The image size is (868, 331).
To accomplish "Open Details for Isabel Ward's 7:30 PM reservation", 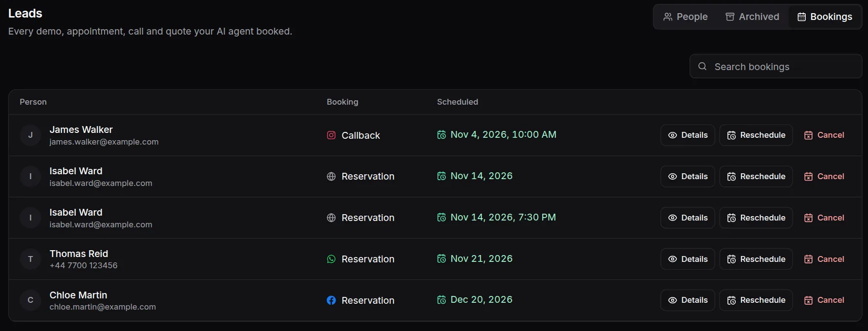I will pyautogui.click(x=688, y=218).
